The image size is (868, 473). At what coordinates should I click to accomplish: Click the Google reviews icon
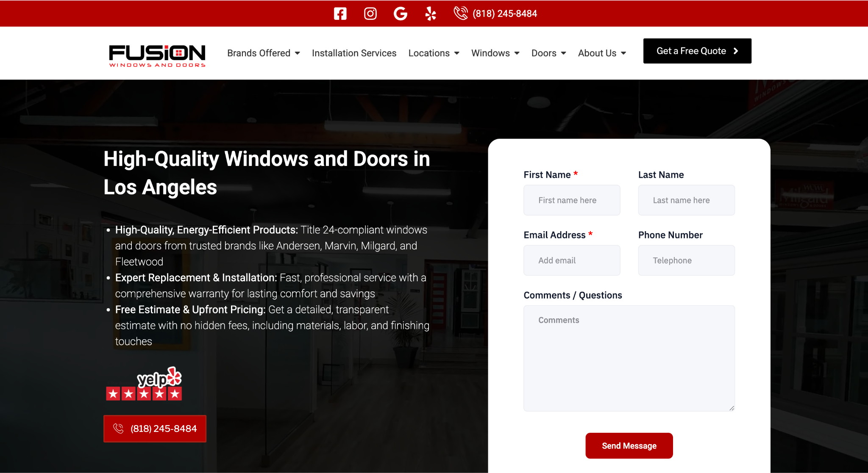[401, 14]
